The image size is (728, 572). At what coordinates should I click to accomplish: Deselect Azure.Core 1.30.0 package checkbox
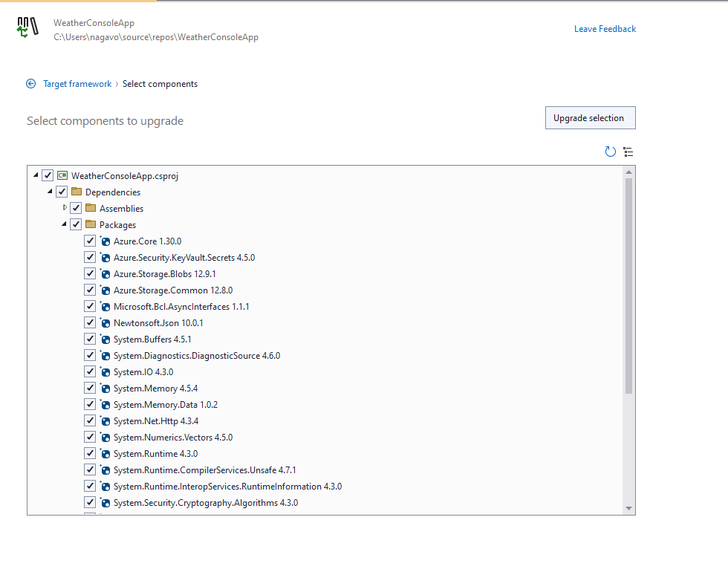(x=90, y=241)
